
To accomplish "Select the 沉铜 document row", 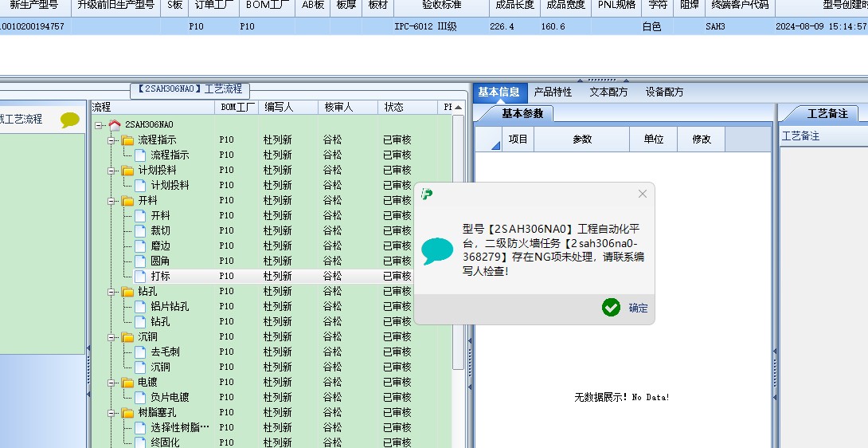I will click(161, 367).
